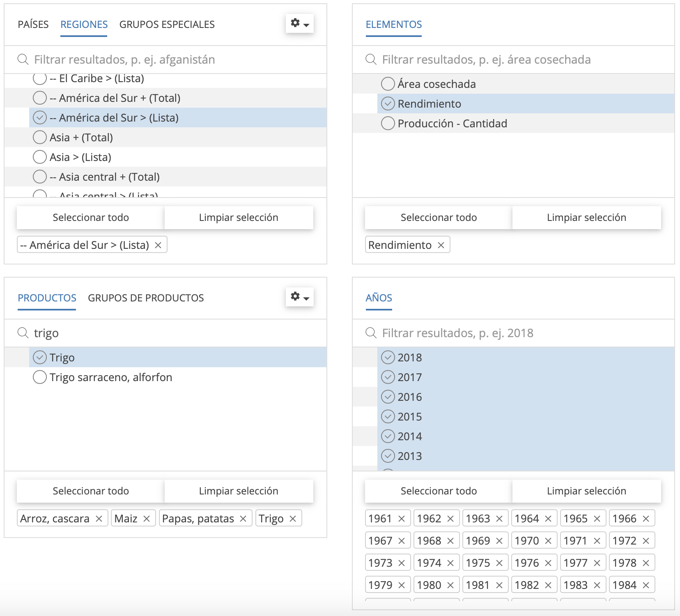
Task: Remove the Rendimiento element tag
Action: 441,245
